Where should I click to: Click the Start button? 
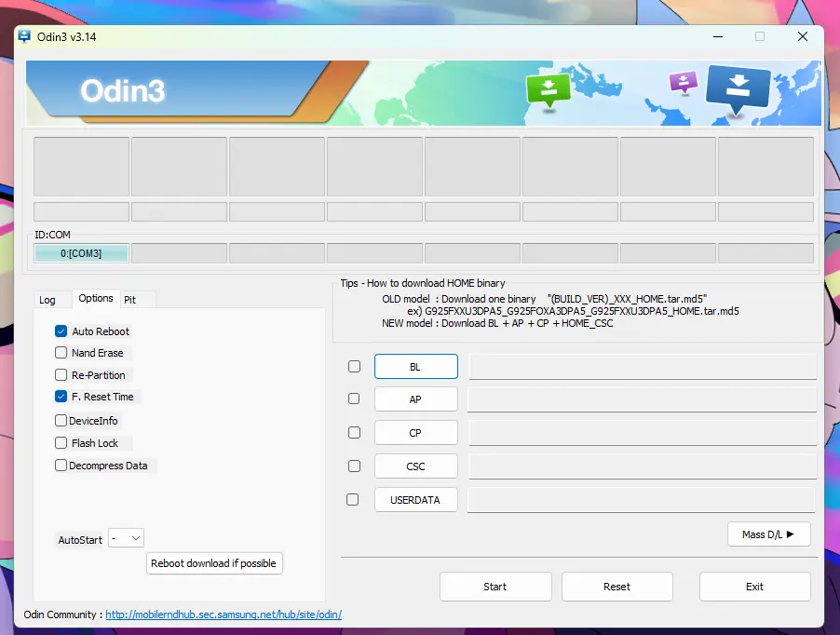coord(495,587)
